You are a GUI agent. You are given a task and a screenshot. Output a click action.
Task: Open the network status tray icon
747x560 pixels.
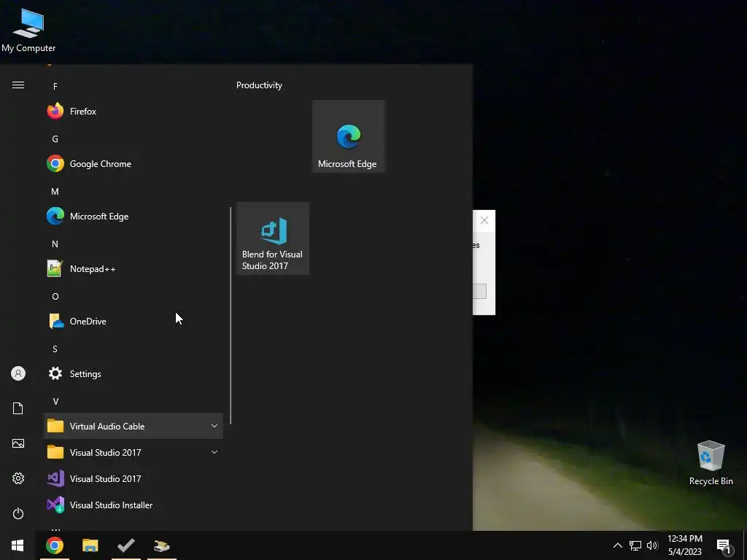tap(635, 545)
